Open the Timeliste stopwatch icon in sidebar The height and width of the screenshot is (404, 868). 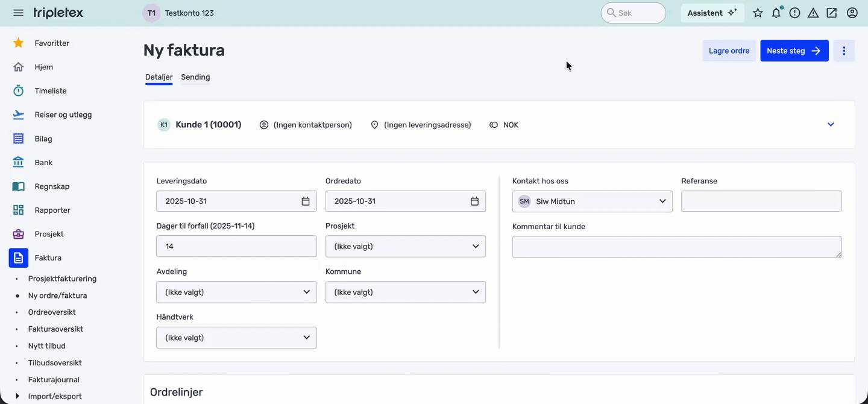click(19, 91)
